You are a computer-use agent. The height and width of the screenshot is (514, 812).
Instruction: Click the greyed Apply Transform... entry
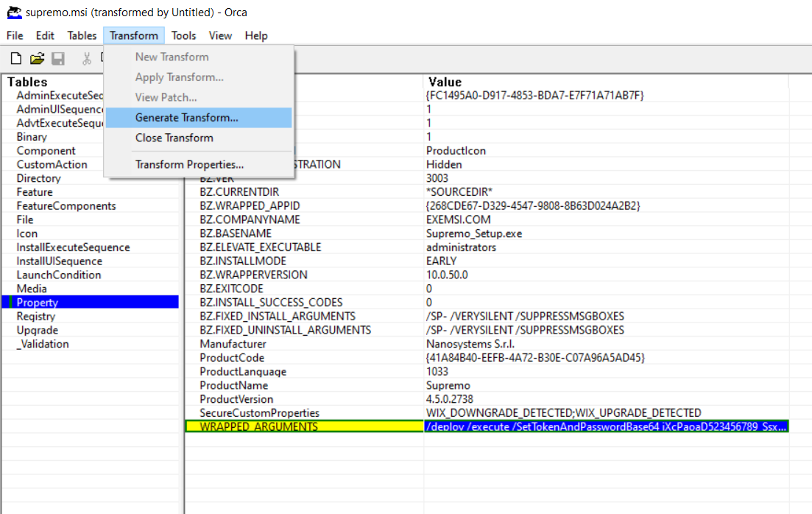[x=198, y=77]
